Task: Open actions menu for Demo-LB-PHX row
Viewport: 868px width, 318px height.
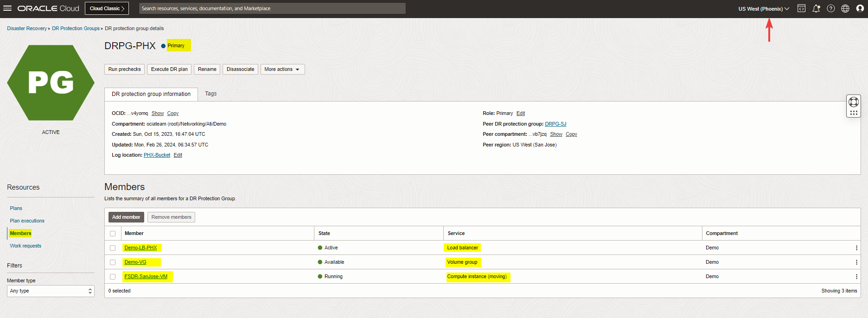Action: coord(856,248)
